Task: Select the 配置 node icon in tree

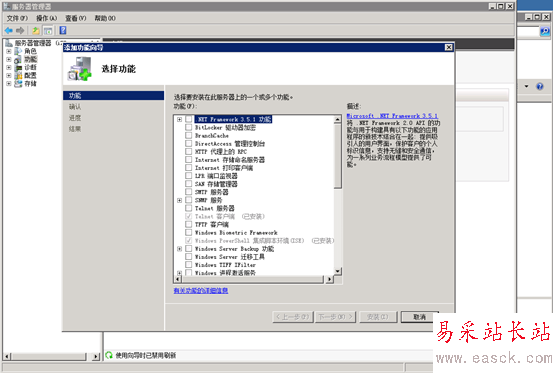Action: (x=18, y=75)
